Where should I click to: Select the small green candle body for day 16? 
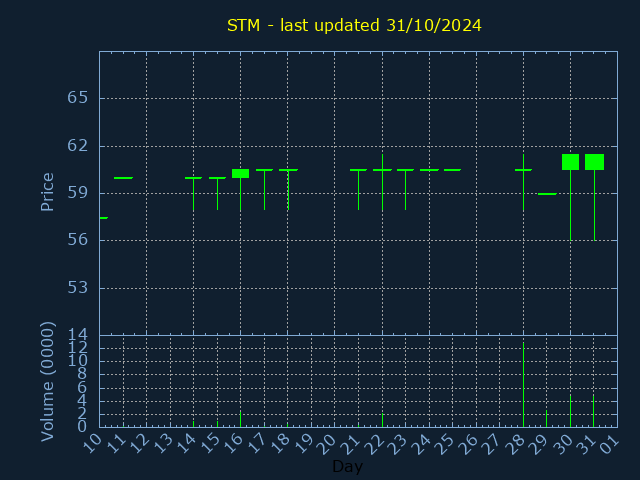(x=240, y=173)
